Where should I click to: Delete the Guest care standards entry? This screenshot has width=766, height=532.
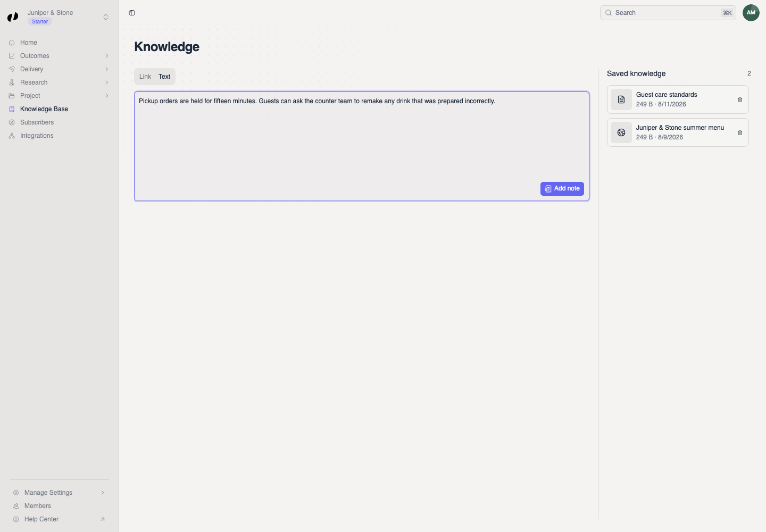pyautogui.click(x=740, y=99)
